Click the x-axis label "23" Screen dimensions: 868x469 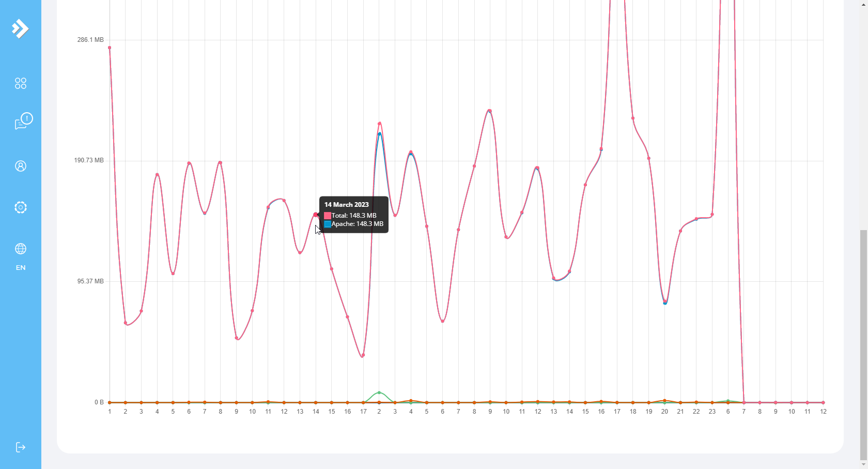[x=712, y=412]
